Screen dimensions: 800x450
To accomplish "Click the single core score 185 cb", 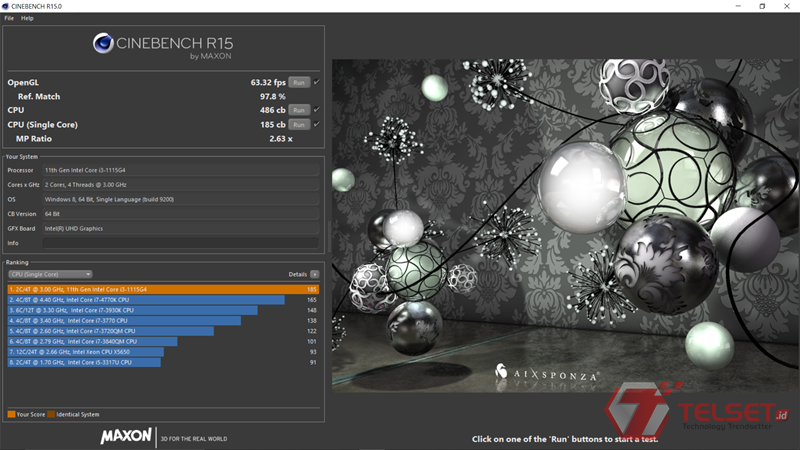I will point(272,124).
